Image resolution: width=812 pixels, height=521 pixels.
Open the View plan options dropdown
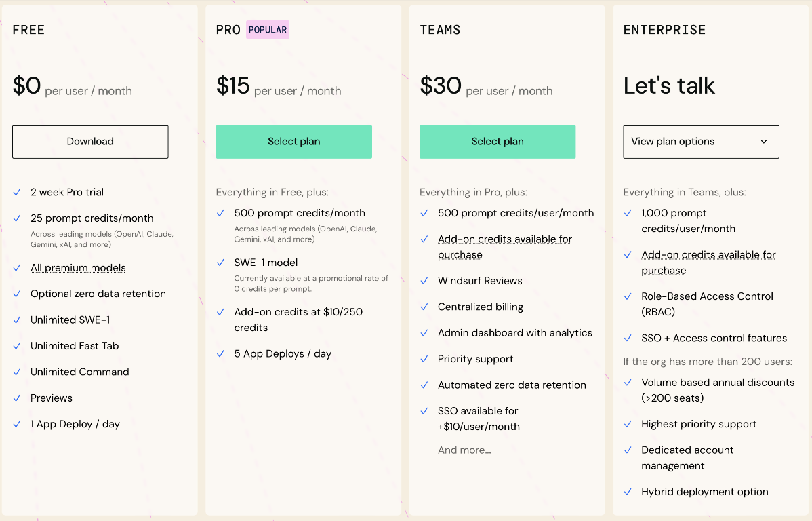click(x=701, y=142)
